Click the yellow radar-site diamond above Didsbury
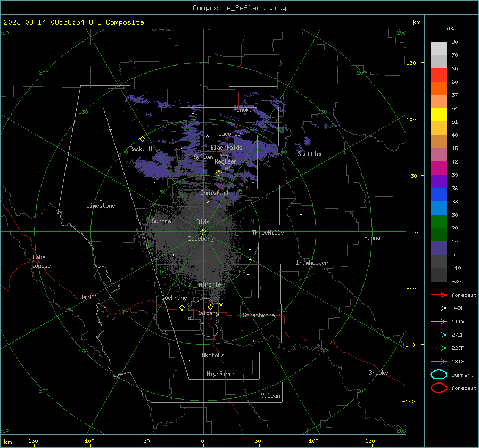 [x=203, y=232]
